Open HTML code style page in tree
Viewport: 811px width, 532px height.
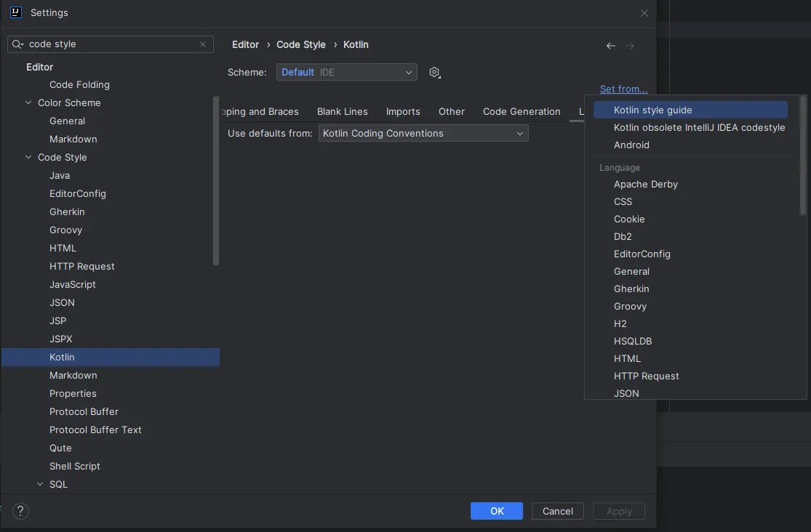110,248
